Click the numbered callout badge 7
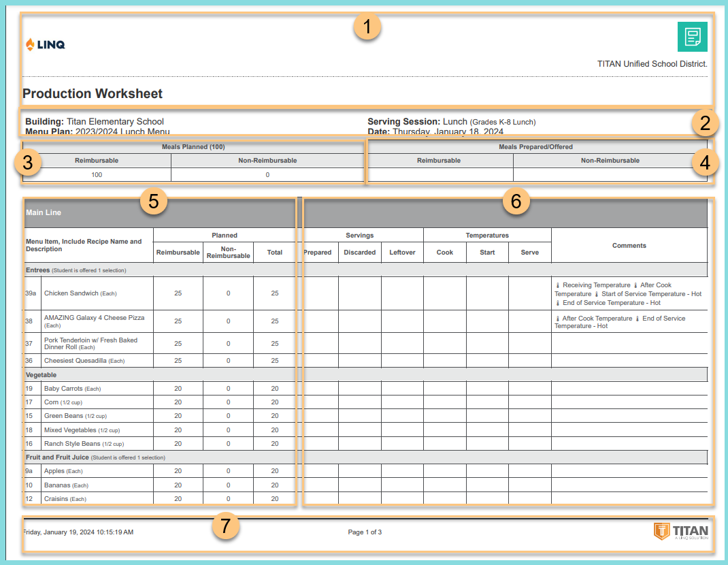This screenshot has width=728, height=565. click(x=225, y=526)
